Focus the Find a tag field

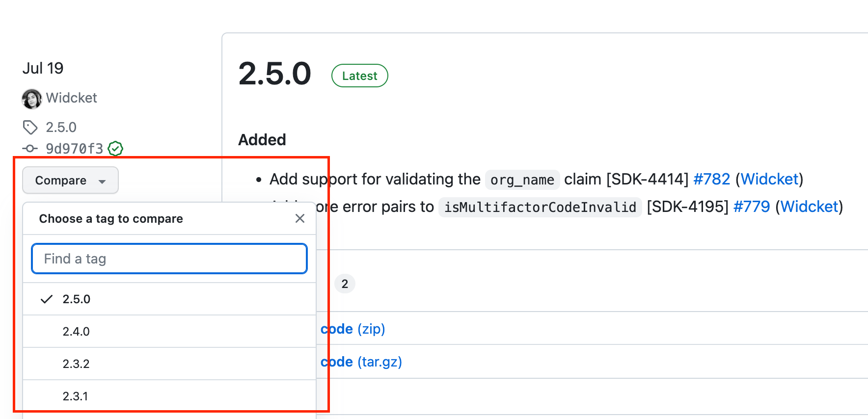tap(169, 259)
